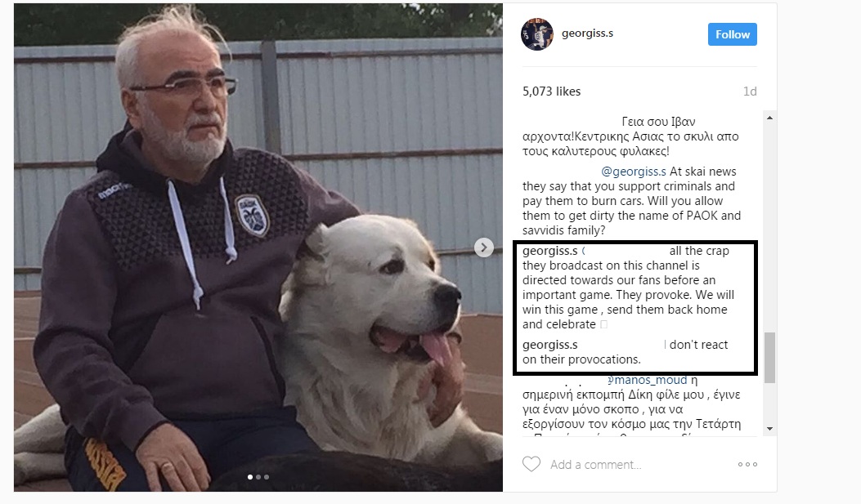Select the second carousel dot indicator
Viewport: 861px width, 504px height.
[258, 477]
